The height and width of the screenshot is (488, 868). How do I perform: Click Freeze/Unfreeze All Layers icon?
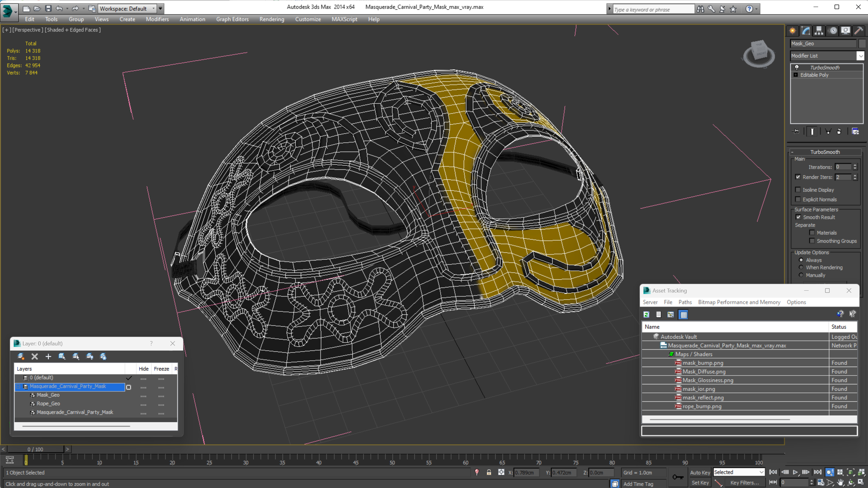(x=103, y=356)
